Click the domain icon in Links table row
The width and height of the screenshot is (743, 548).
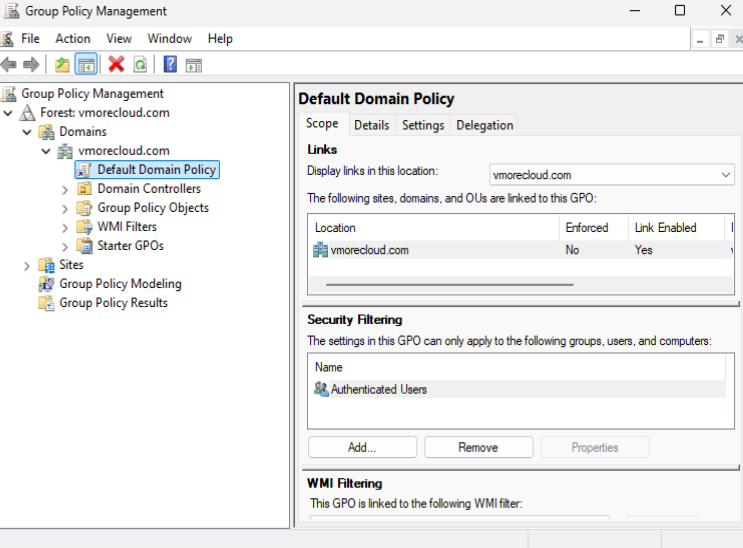[x=320, y=250]
